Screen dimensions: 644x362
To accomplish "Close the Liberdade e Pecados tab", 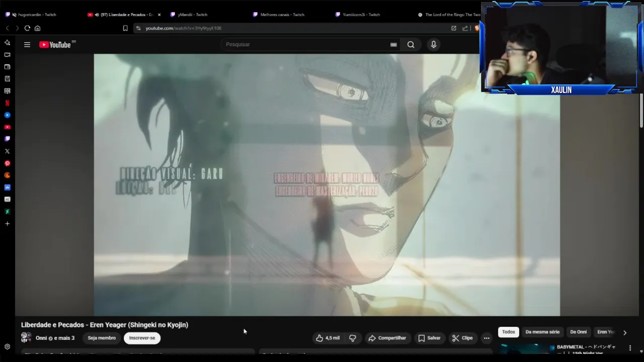I will [159, 15].
